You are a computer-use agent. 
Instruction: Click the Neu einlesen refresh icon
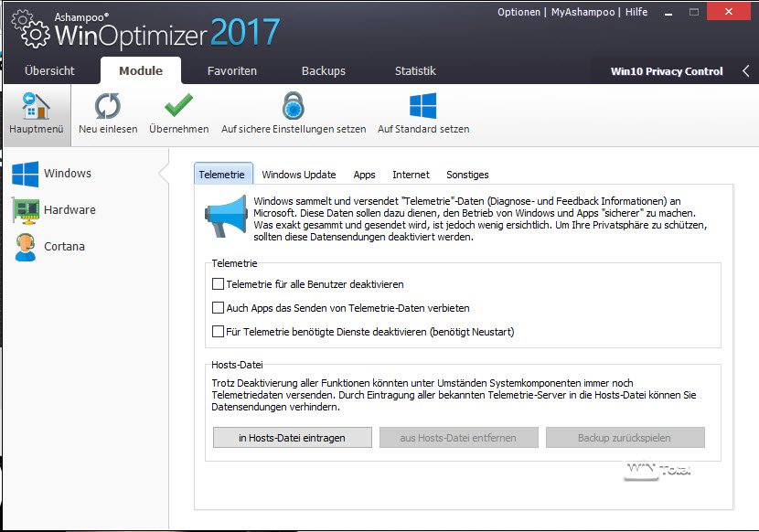(x=108, y=106)
